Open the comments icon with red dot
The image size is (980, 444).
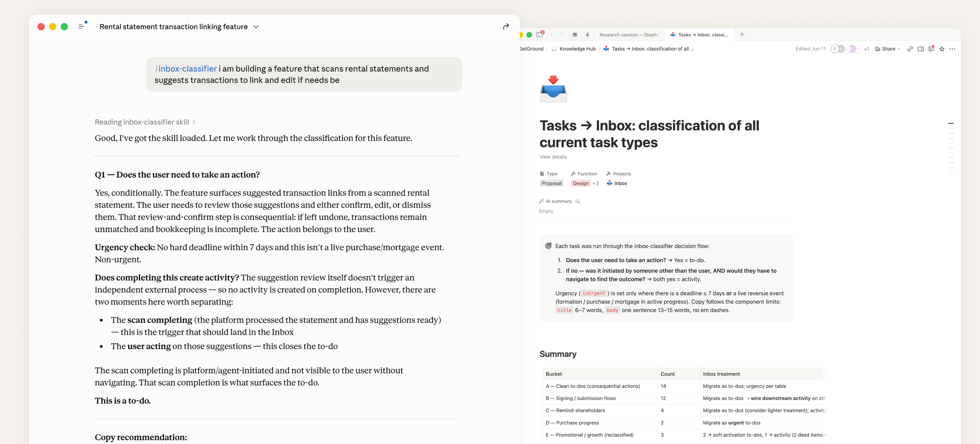click(x=931, y=49)
